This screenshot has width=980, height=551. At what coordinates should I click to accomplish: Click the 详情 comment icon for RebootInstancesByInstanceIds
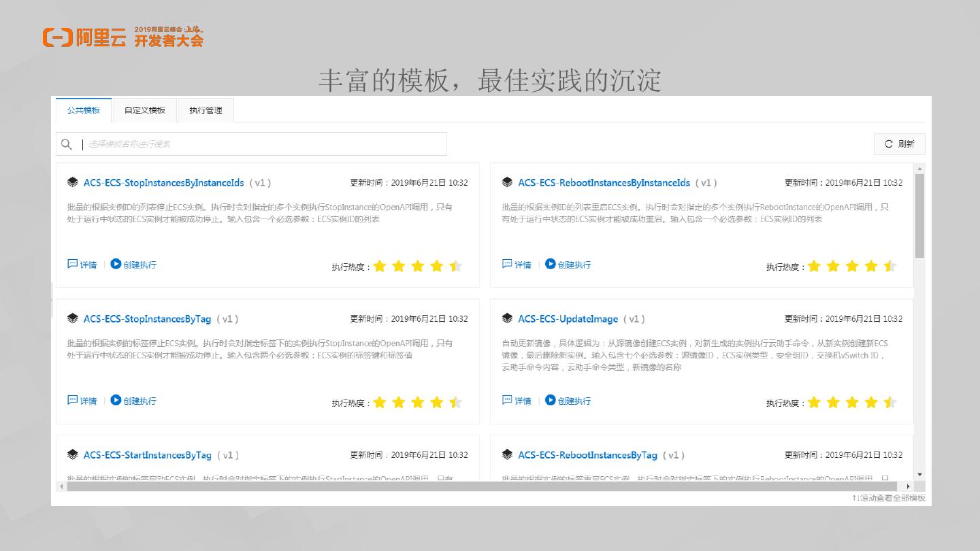(x=507, y=264)
